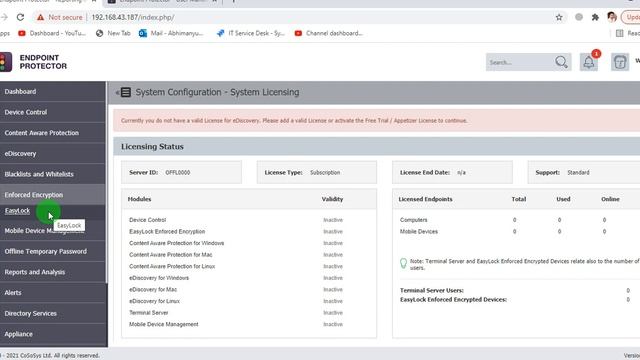Screen dimensions: 640x360
Task: Click Content Aware Protection for Windows
Action: tap(249, 243)
